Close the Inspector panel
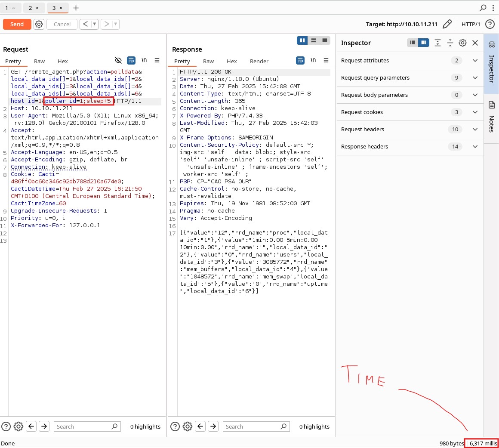 (x=475, y=43)
